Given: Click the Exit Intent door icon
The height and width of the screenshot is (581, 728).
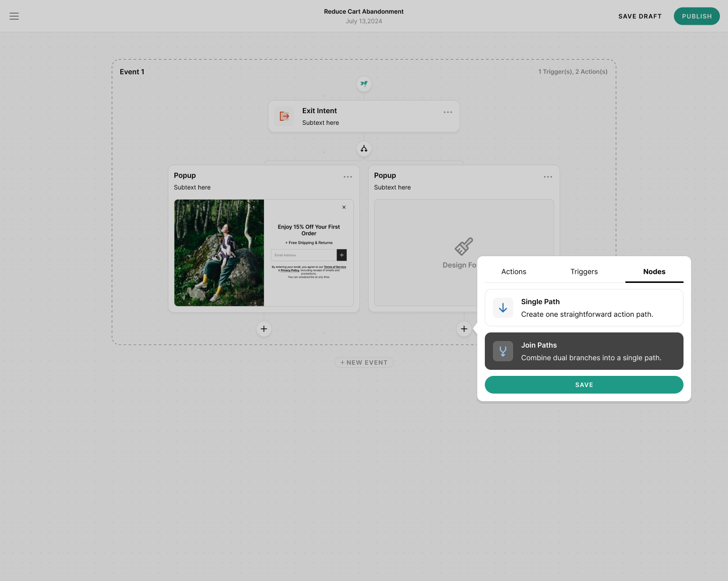Looking at the screenshot, I should point(284,116).
